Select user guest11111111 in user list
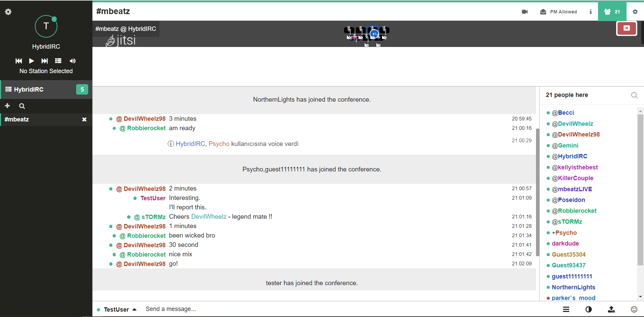Image resolution: width=644 pixels, height=317 pixels. point(572,276)
